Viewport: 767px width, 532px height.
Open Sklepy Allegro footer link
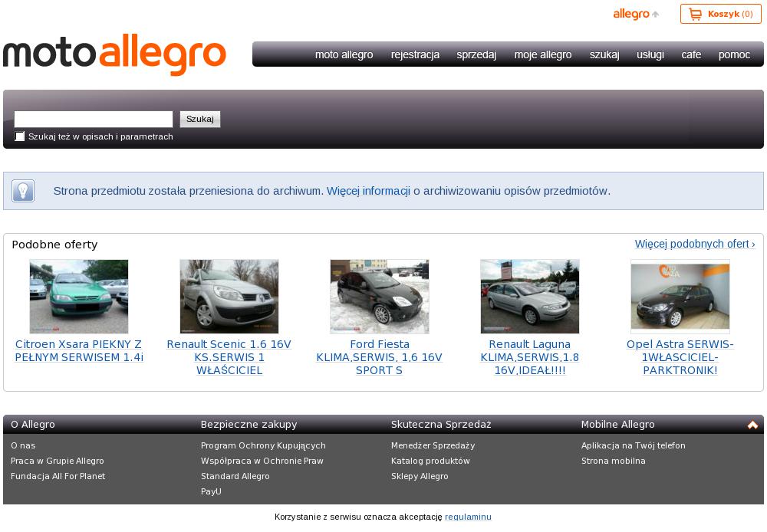pyautogui.click(x=420, y=476)
